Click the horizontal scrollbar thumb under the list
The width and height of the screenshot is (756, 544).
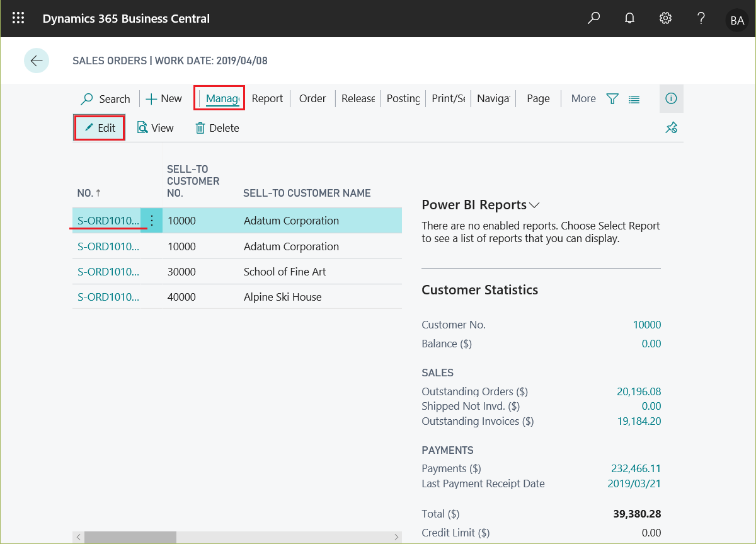[130, 537]
